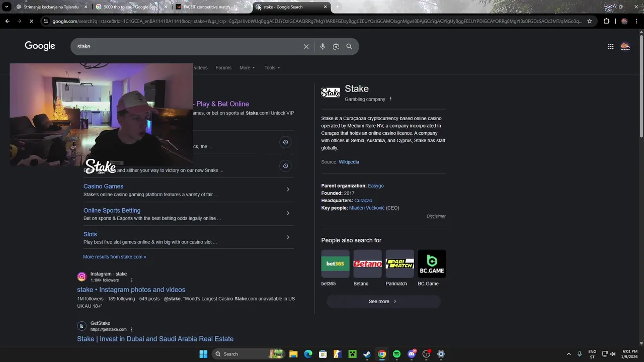Click the magnifier search submit icon

pyautogui.click(x=349, y=46)
